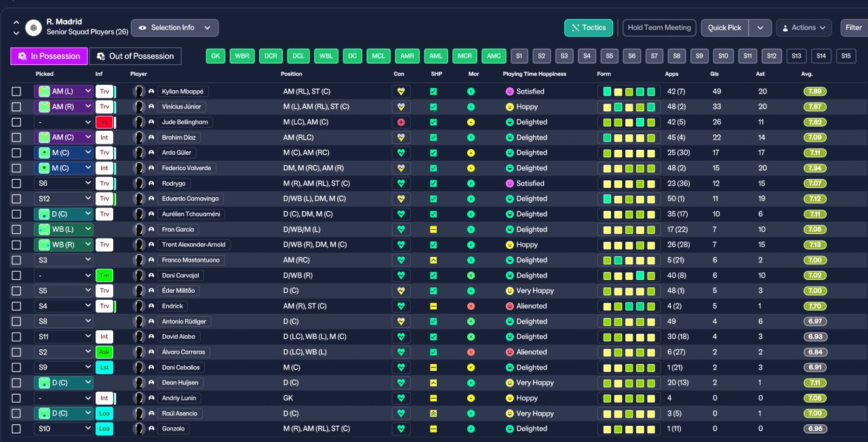Click the Alienated face icon for Endrick
The height and width of the screenshot is (442, 868).
(x=510, y=306)
